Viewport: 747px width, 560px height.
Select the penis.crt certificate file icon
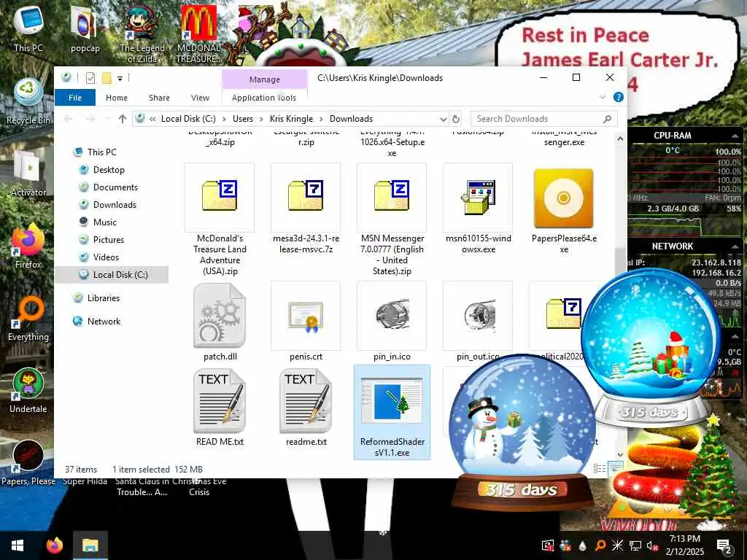point(306,315)
